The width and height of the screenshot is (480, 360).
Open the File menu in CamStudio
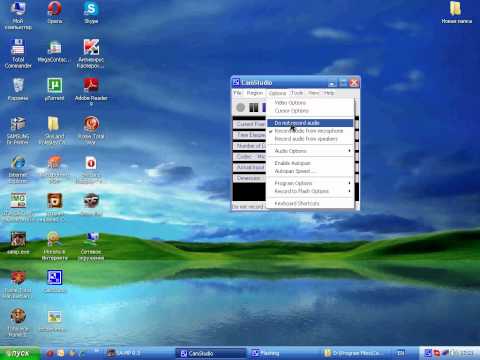(x=237, y=93)
